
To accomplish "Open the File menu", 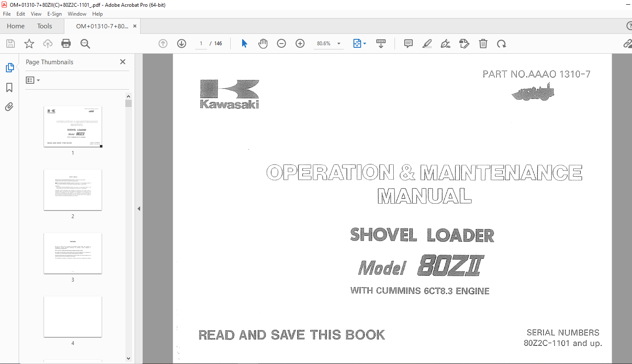I will pyautogui.click(x=7, y=14).
